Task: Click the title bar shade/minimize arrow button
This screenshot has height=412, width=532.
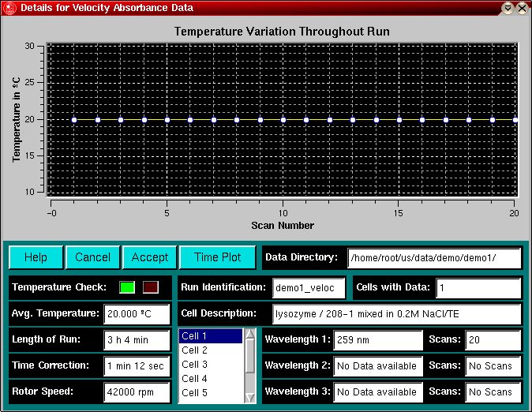Action: 508,8
